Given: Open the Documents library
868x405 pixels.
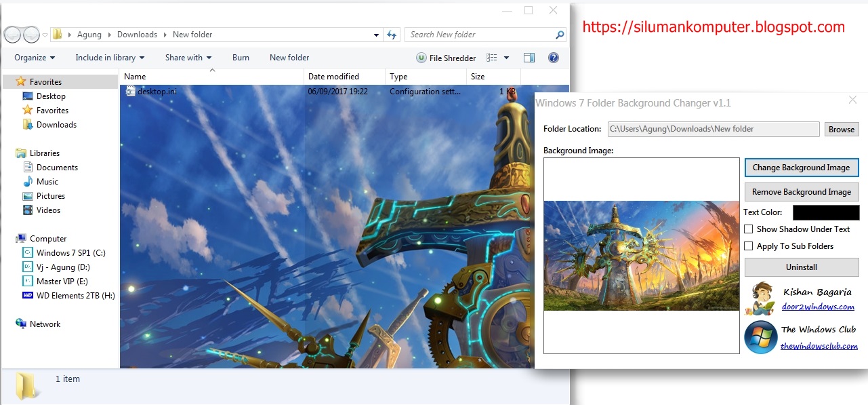Looking at the screenshot, I should [51, 168].
